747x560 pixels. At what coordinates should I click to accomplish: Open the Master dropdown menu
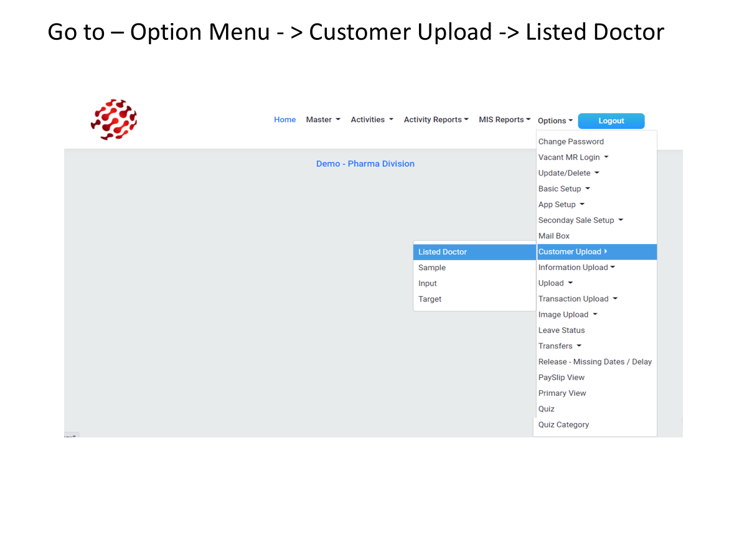(322, 119)
